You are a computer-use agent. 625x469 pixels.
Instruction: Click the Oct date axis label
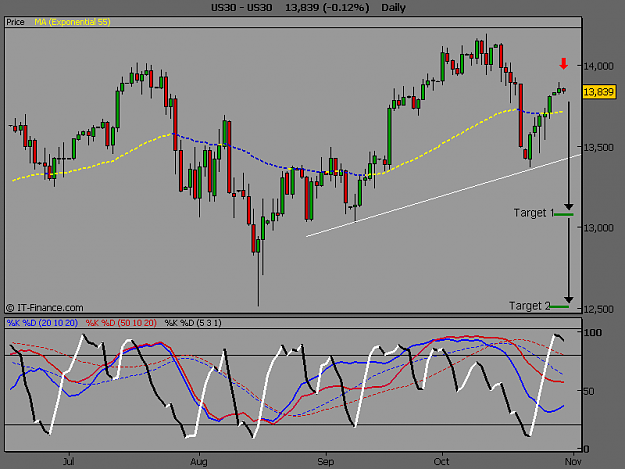point(441,461)
